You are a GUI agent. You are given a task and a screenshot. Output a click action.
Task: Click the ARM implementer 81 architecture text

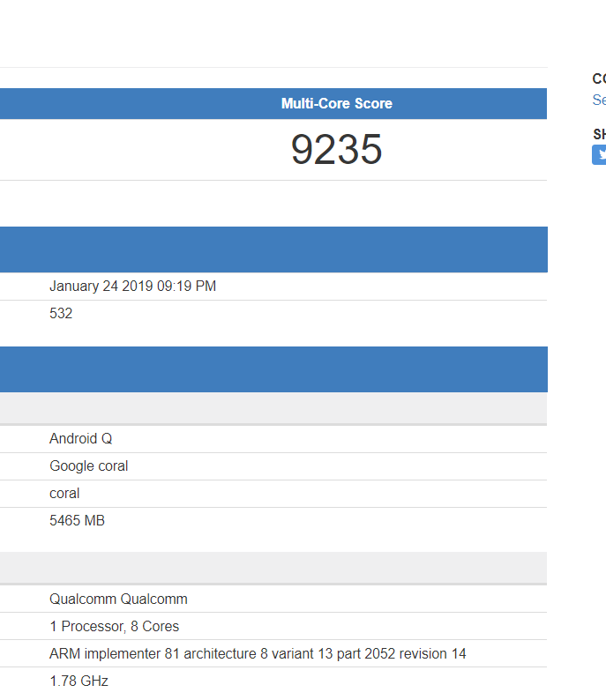tap(258, 654)
